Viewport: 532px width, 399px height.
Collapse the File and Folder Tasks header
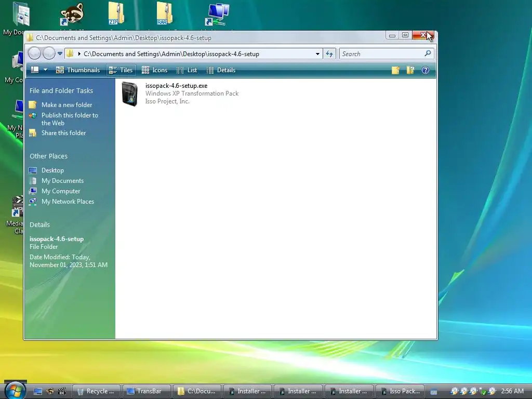click(x=61, y=90)
